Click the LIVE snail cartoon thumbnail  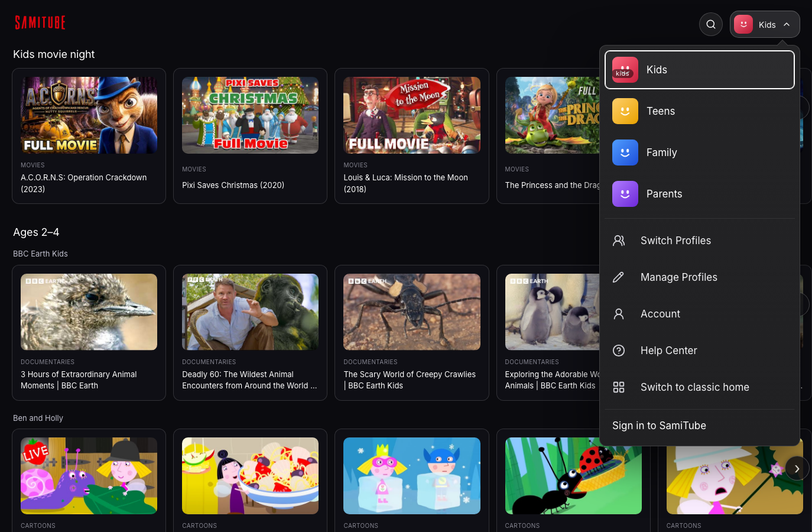pos(89,476)
